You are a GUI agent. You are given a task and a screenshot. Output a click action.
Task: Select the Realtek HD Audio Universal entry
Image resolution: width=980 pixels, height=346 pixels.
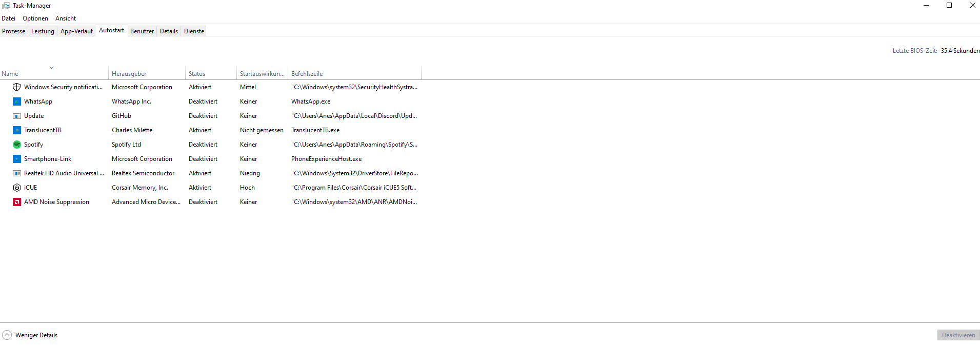click(64, 173)
